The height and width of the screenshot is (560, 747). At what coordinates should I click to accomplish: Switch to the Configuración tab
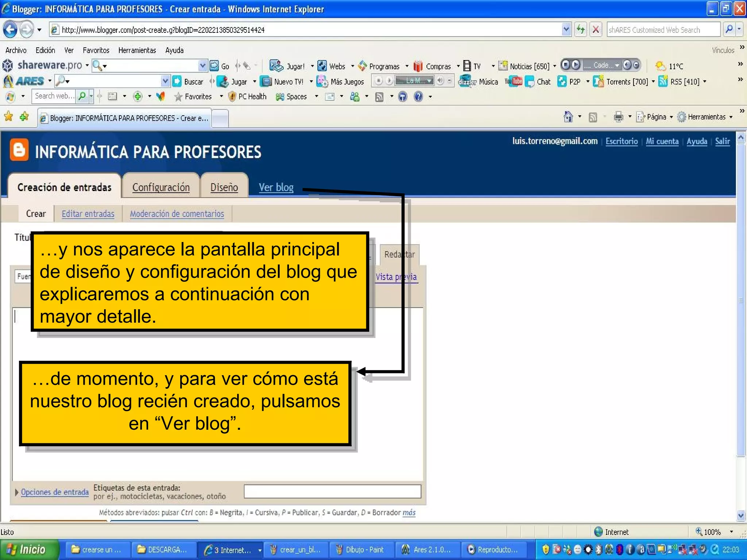161,187
